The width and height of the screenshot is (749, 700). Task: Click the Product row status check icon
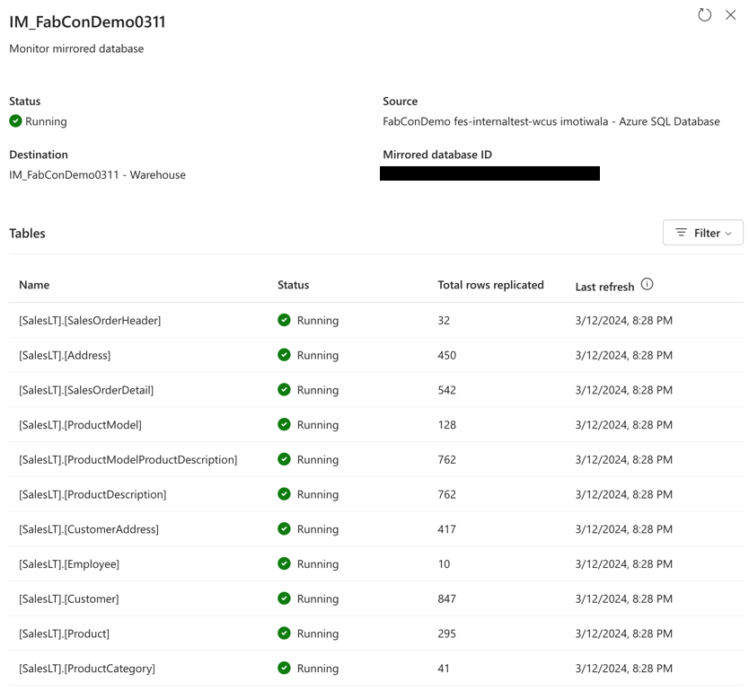(284, 634)
